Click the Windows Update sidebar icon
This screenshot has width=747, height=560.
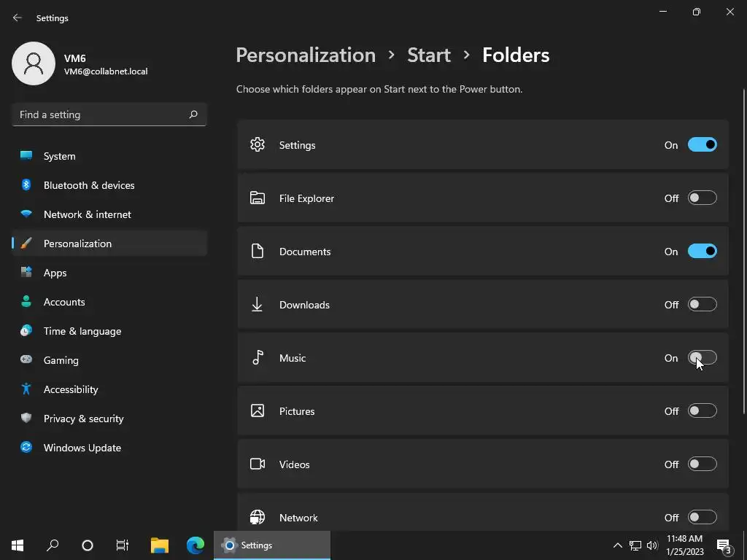point(26,448)
